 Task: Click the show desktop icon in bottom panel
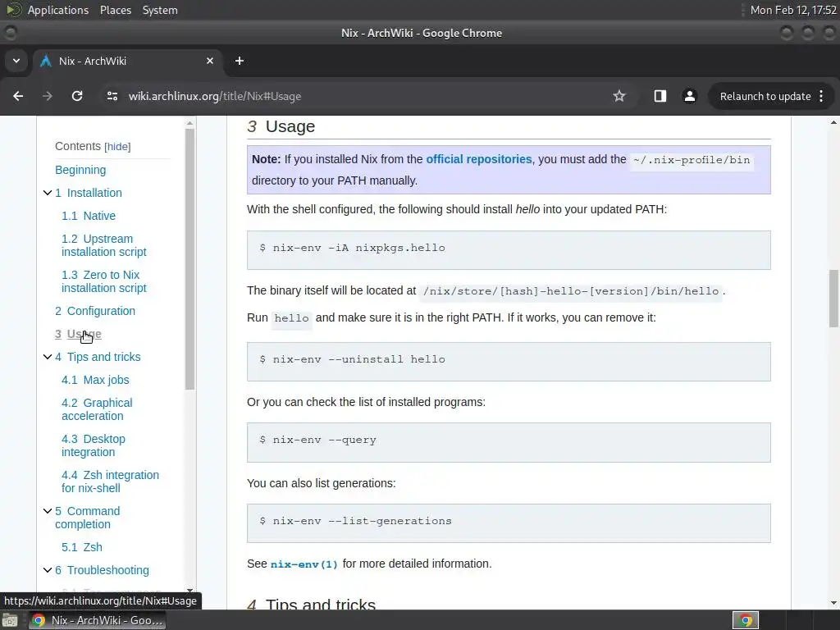point(9,620)
